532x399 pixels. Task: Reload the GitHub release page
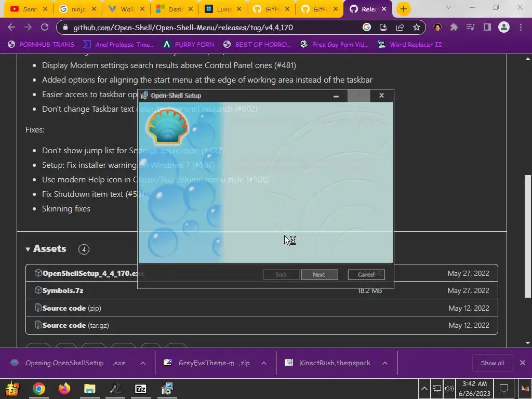[45, 28]
